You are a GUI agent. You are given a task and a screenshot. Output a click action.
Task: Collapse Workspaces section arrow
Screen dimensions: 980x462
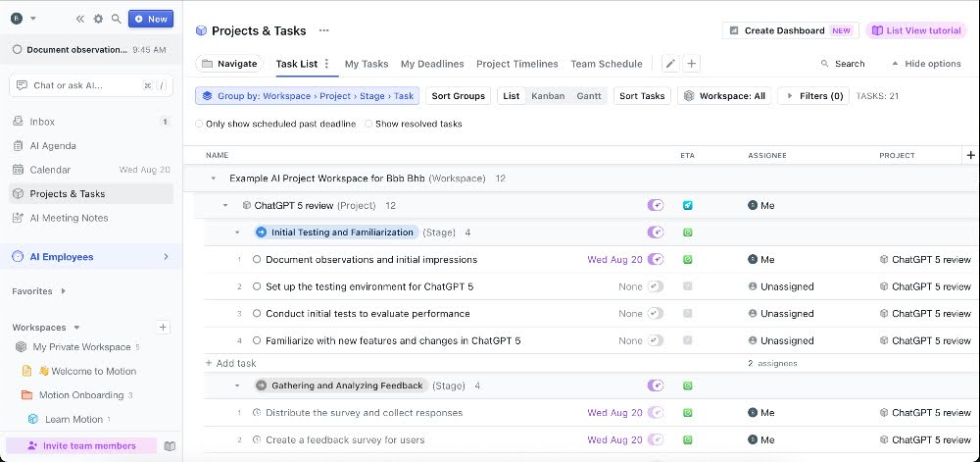(76, 328)
